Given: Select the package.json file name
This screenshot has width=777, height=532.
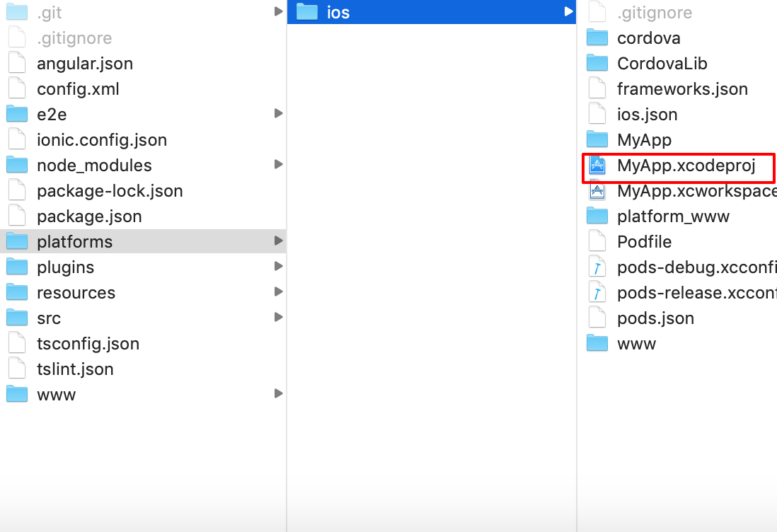Looking at the screenshot, I should point(89,216).
